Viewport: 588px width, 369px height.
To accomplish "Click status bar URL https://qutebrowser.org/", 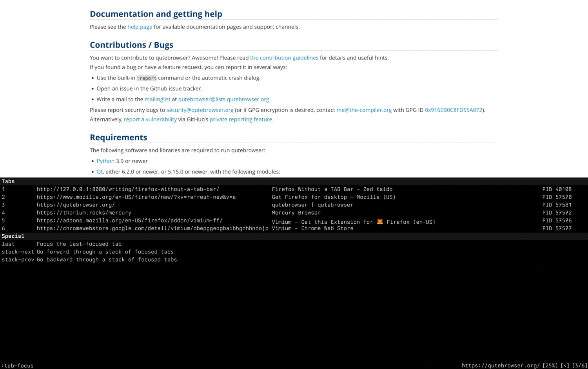I will click(x=501, y=365).
